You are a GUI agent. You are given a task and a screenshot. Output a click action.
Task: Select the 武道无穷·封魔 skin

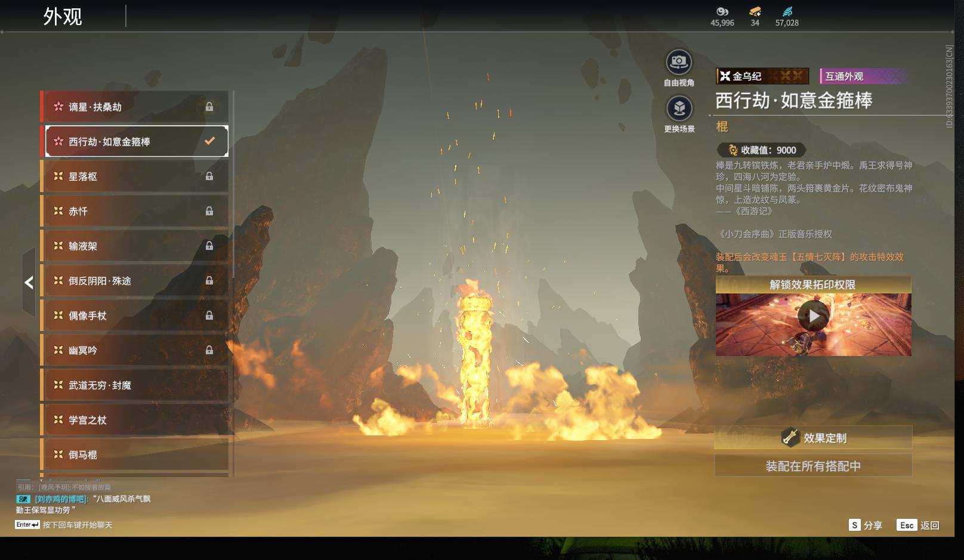click(x=135, y=385)
